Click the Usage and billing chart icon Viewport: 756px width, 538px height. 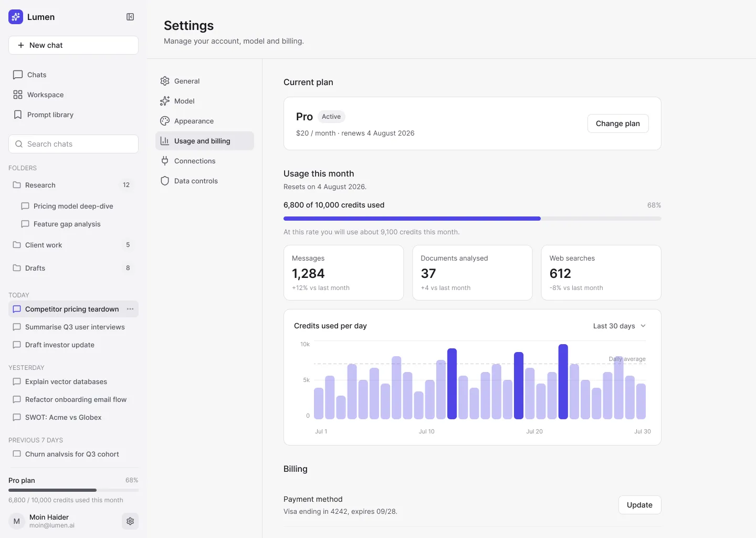(165, 141)
